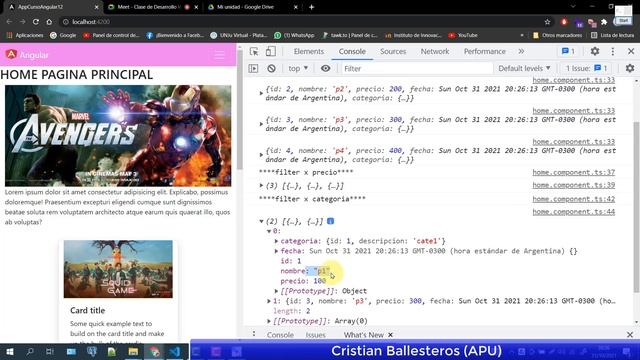Screen dimensions: 640x360
Task: Expand the object with id 3 precio 300
Action: pos(261,124)
